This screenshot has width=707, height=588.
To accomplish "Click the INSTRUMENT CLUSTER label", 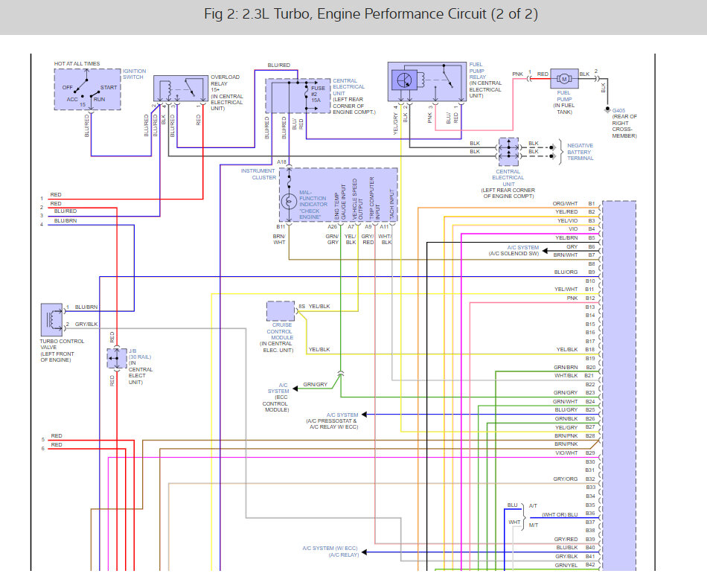I will (x=258, y=174).
